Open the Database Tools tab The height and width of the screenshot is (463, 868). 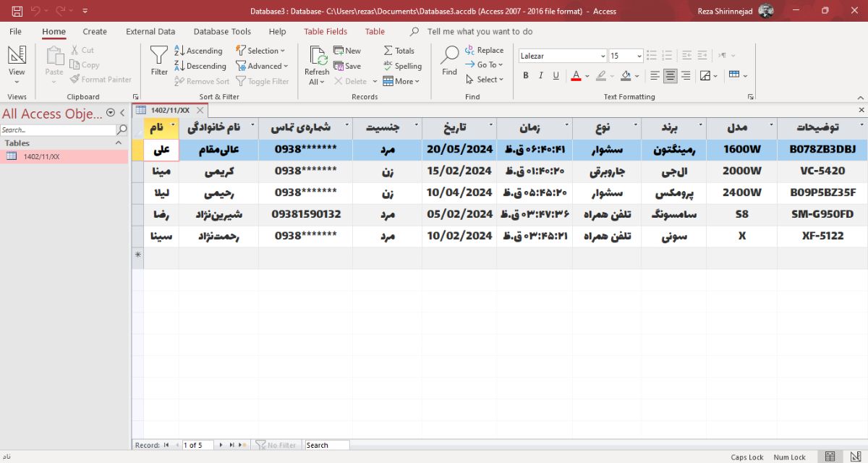click(x=221, y=31)
